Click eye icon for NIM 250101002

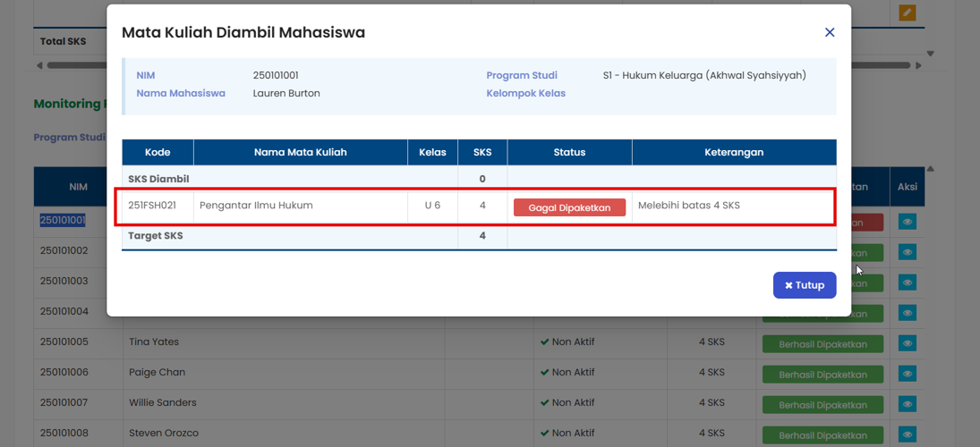pyautogui.click(x=908, y=252)
